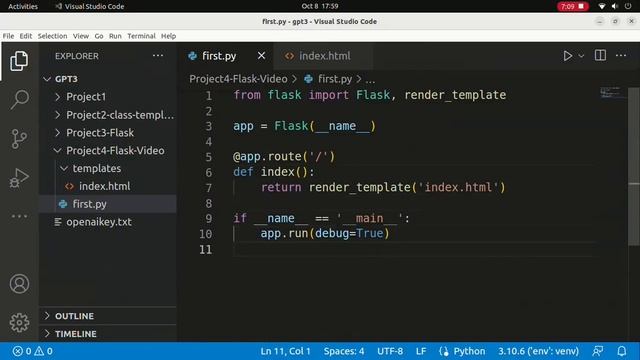The image size is (640, 360).
Task: Open the File menu
Action: click(8, 36)
